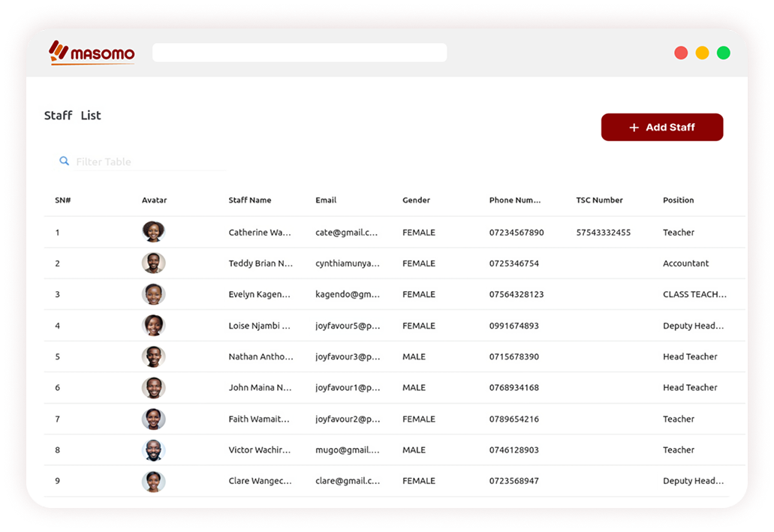
Task: Click the TSC Number column header
Action: (599, 200)
